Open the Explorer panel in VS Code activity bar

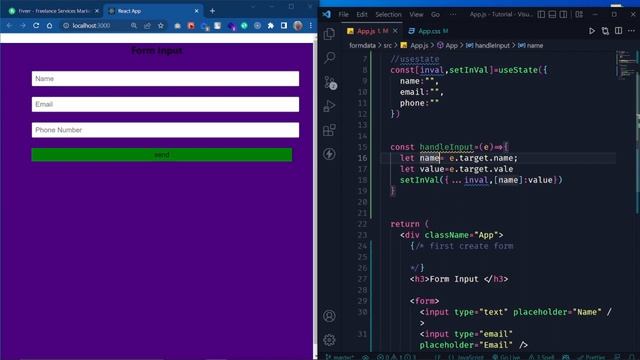coord(329,33)
